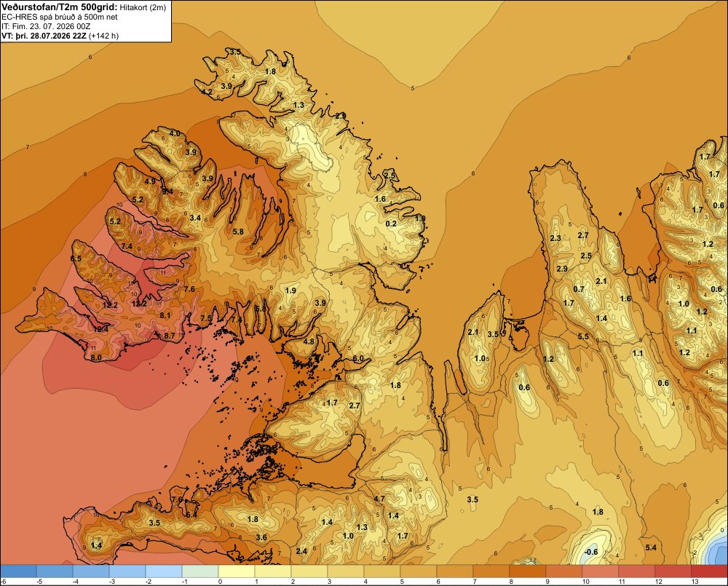Click the '2.4' temperature value on the map

coord(301,551)
